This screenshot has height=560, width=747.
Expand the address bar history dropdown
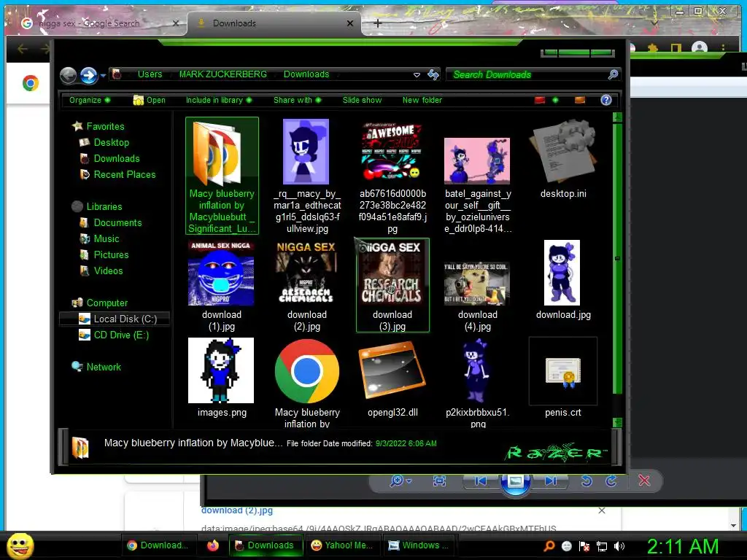pyautogui.click(x=417, y=75)
